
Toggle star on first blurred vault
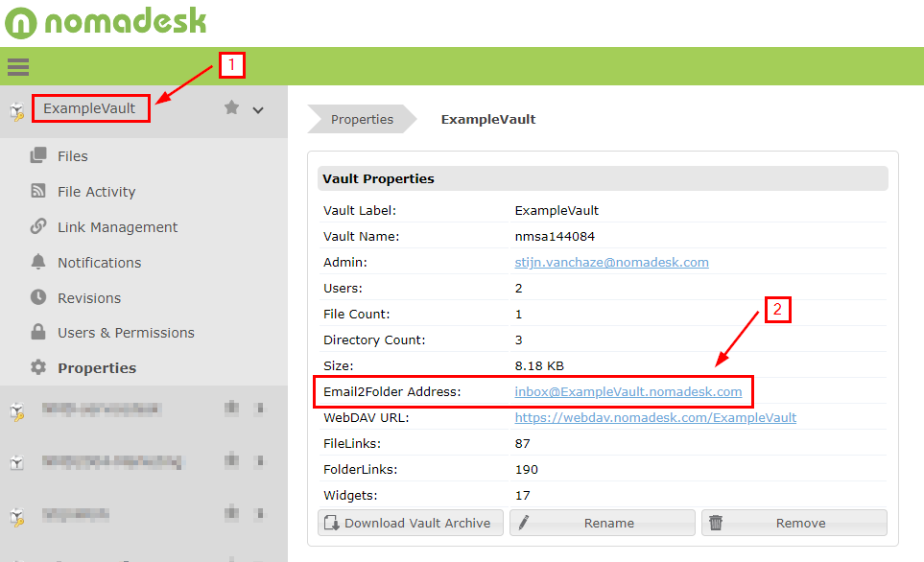coord(231,408)
